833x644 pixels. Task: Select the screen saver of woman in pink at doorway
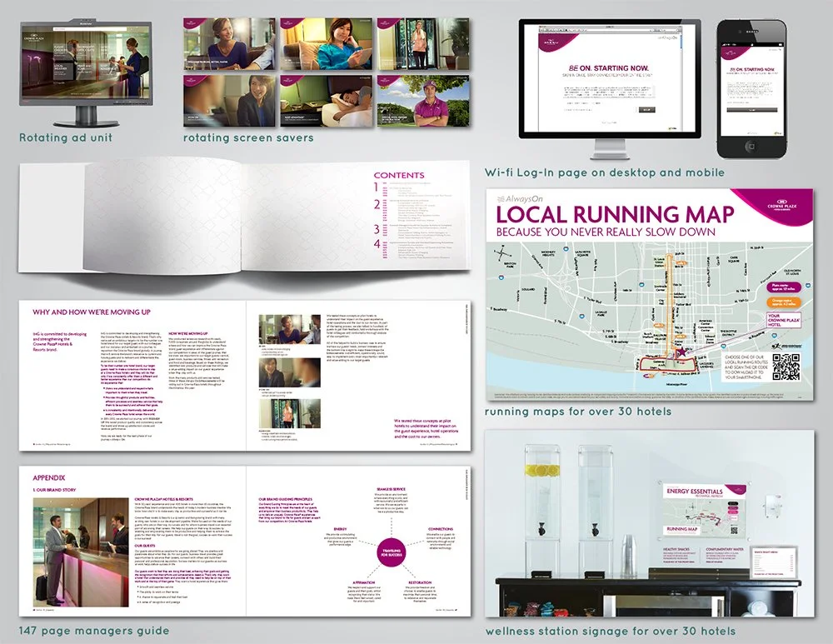[423, 44]
